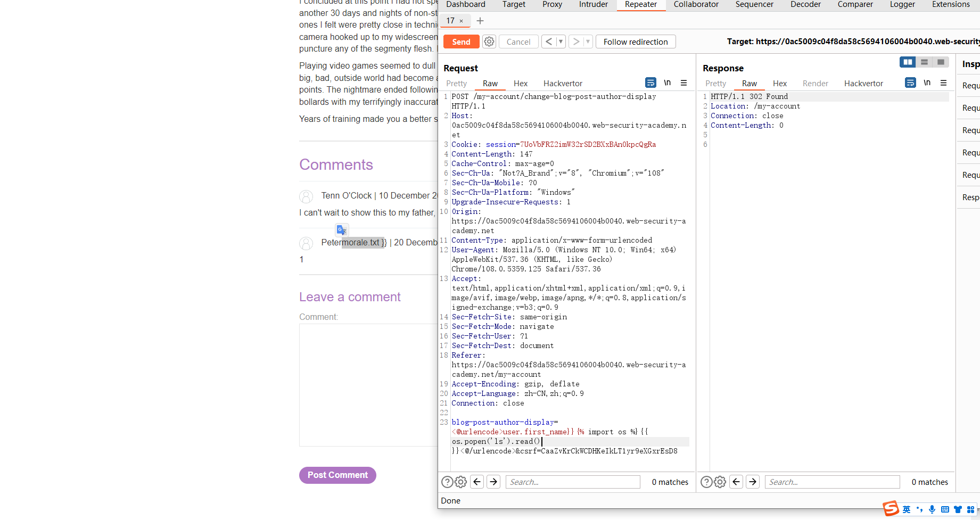Select Response Pretty view tab
Viewport: 980px width, 520px height.
coord(715,83)
